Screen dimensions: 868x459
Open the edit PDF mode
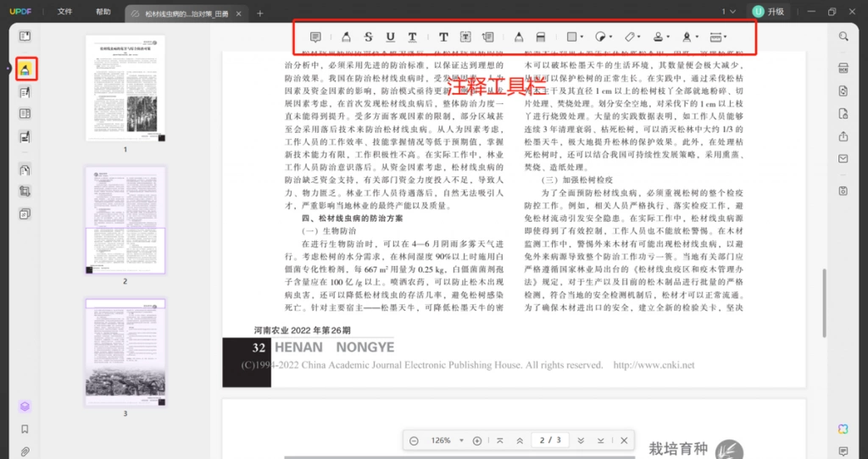[x=25, y=92]
